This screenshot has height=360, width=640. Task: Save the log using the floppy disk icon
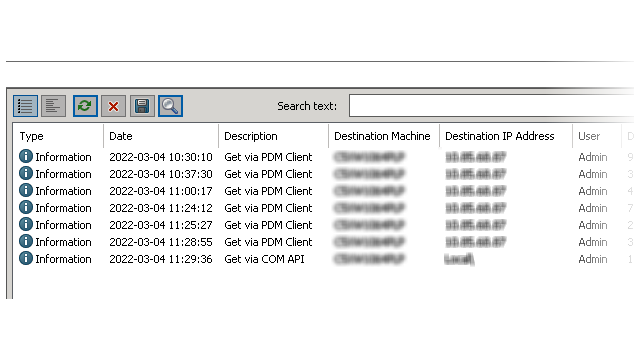pyautogui.click(x=142, y=106)
